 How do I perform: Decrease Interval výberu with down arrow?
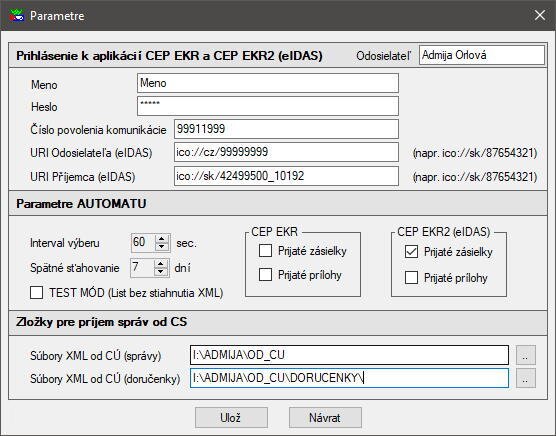click(162, 247)
